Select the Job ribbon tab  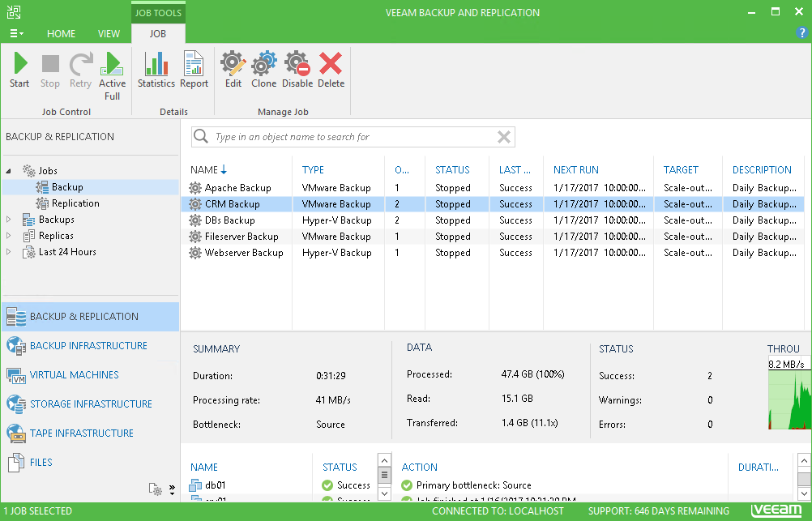point(158,34)
